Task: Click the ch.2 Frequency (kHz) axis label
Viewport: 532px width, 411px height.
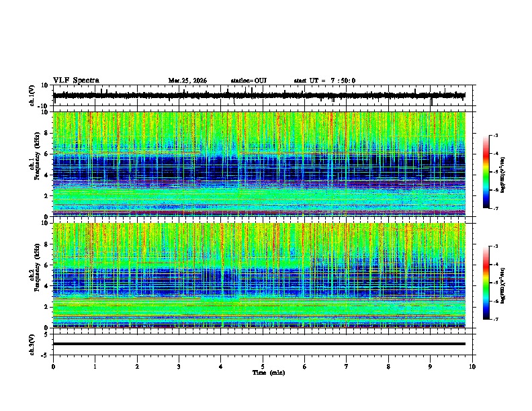Action: pyautogui.click(x=35, y=267)
